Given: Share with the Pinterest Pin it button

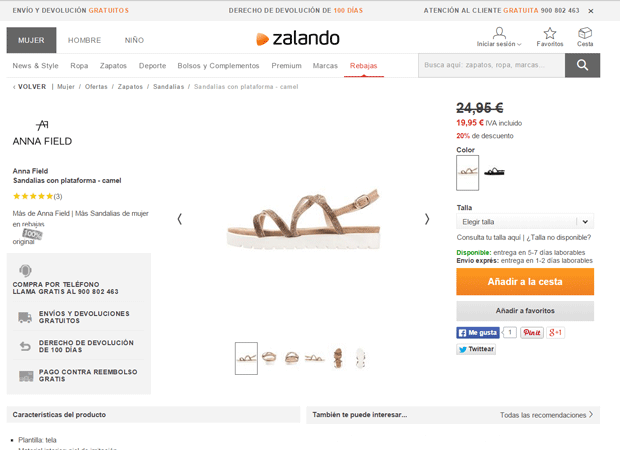Looking at the screenshot, I should click(532, 333).
